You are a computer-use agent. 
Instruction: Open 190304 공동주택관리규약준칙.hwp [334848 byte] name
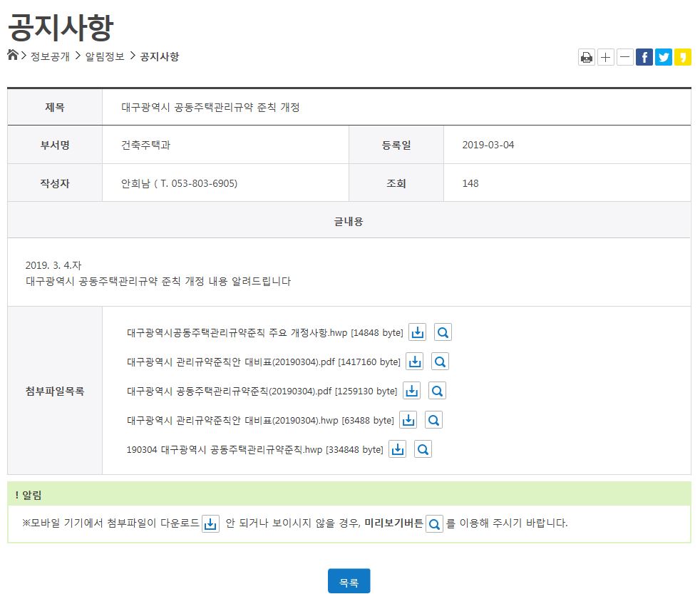(255, 450)
